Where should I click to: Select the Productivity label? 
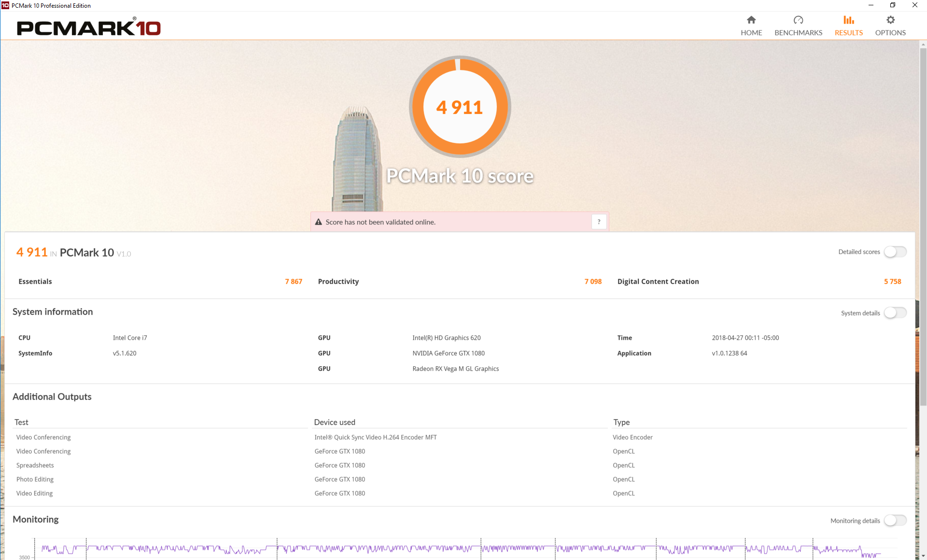coord(338,281)
